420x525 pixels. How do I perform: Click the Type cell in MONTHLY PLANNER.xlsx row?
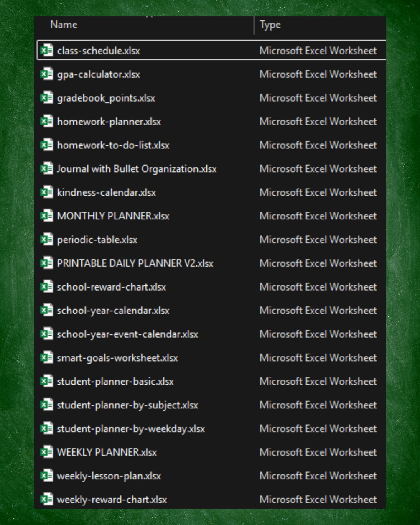(318, 216)
